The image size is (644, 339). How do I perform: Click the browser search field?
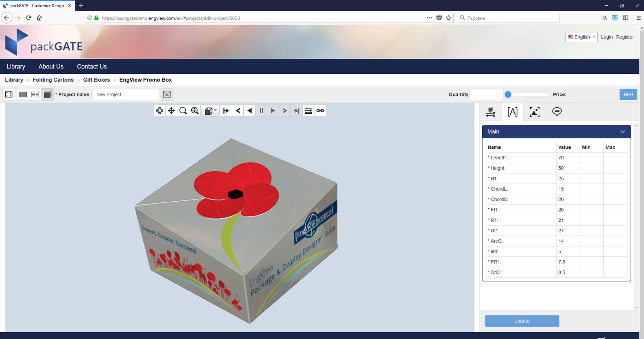tap(508, 18)
